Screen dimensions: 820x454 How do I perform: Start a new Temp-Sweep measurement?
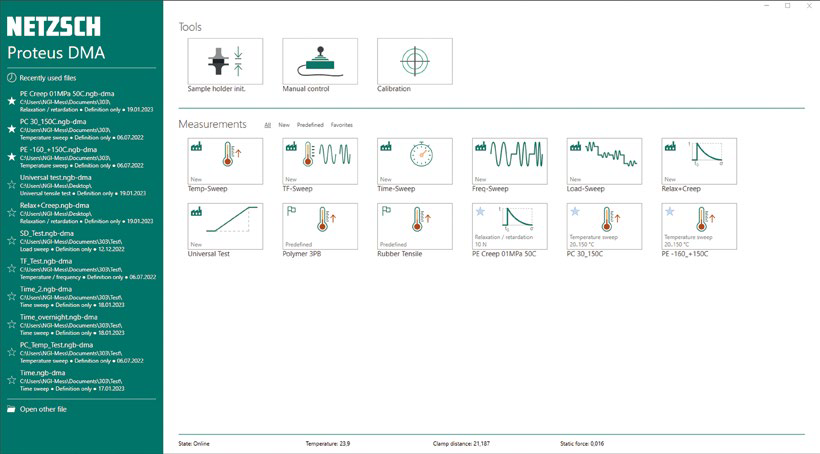click(225, 161)
